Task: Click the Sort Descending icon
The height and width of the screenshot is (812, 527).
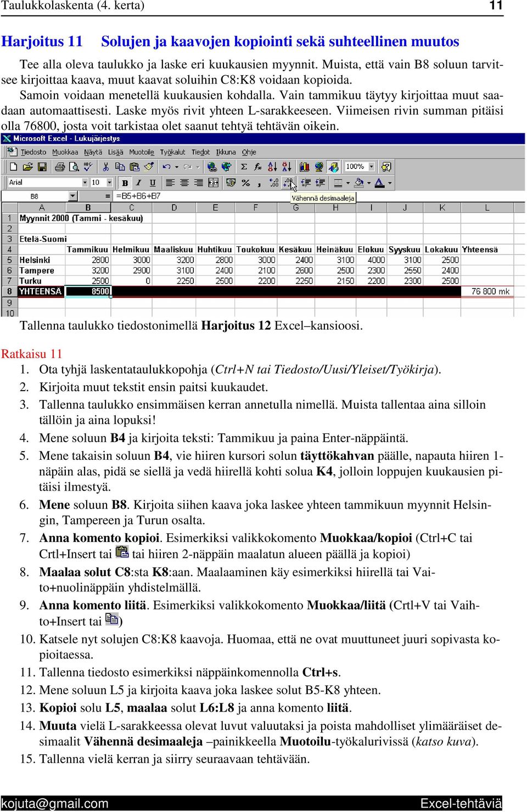Action: pos(287,167)
